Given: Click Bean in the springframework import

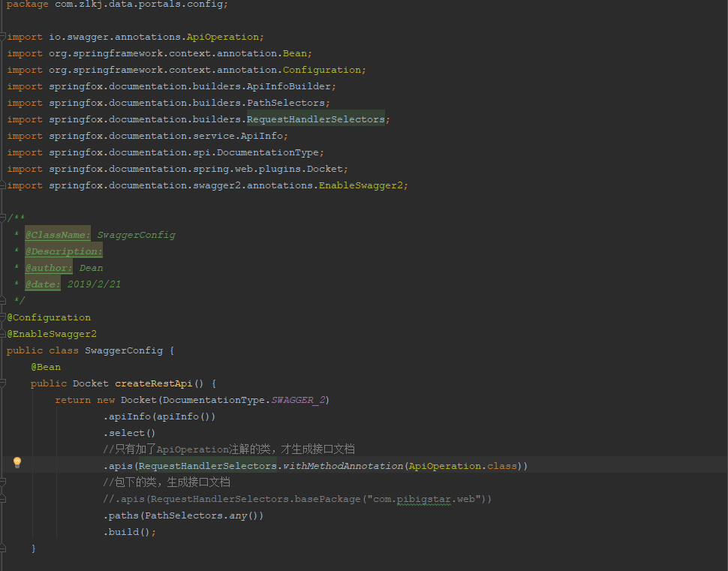Looking at the screenshot, I should 295,53.
